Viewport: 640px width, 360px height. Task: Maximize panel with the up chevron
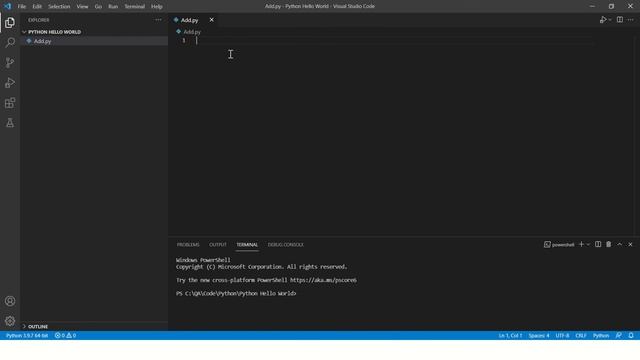click(x=620, y=244)
